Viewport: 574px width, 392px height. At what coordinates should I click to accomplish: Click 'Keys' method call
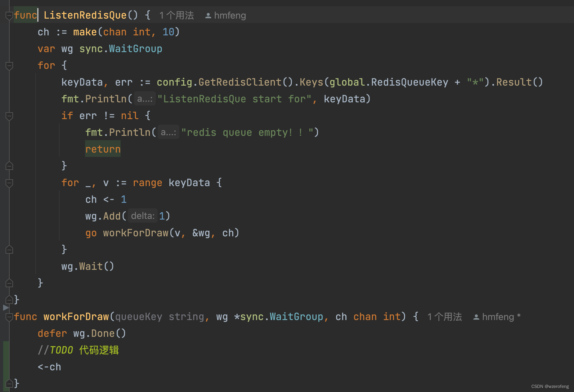311,82
